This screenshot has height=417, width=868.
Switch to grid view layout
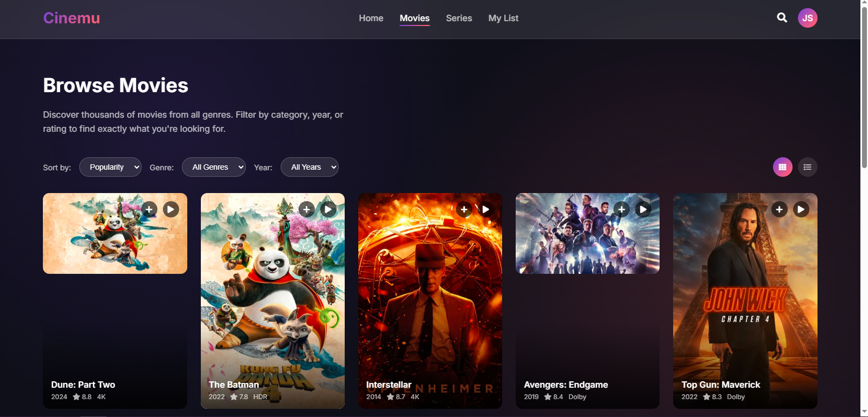pos(782,167)
